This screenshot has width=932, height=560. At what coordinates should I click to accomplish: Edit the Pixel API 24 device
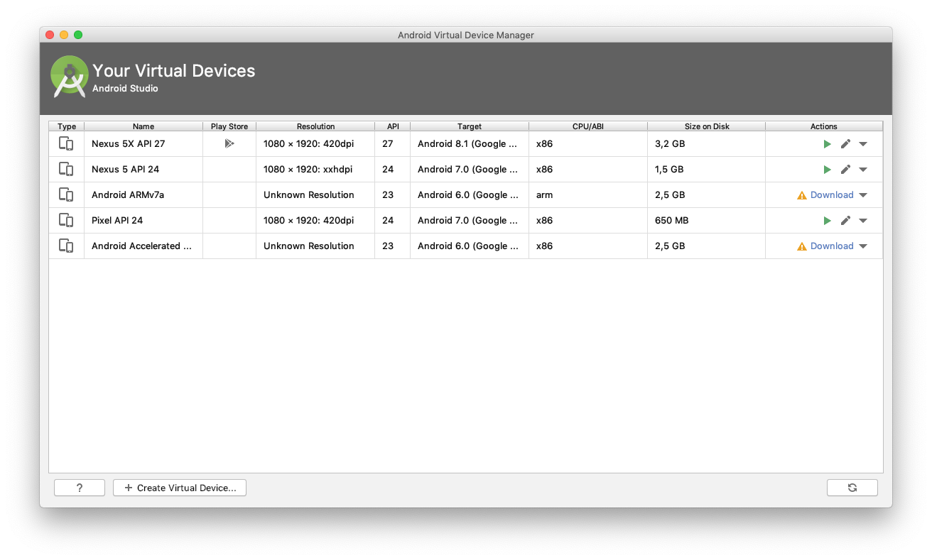(845, 221)
